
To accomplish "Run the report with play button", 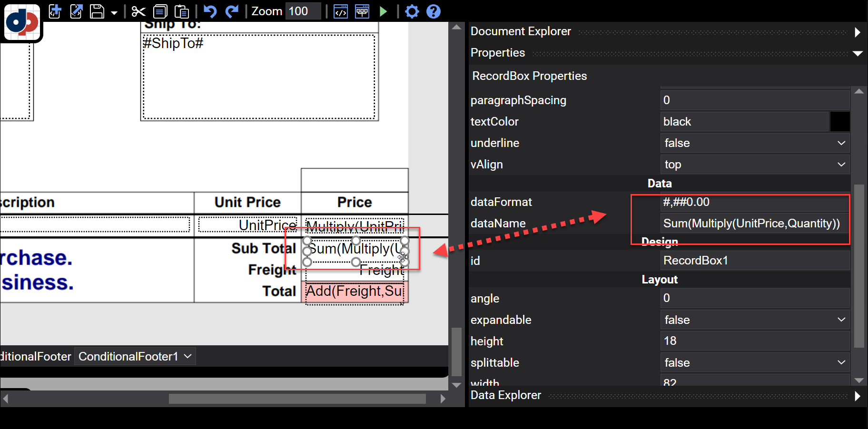I will coord(383,11).
